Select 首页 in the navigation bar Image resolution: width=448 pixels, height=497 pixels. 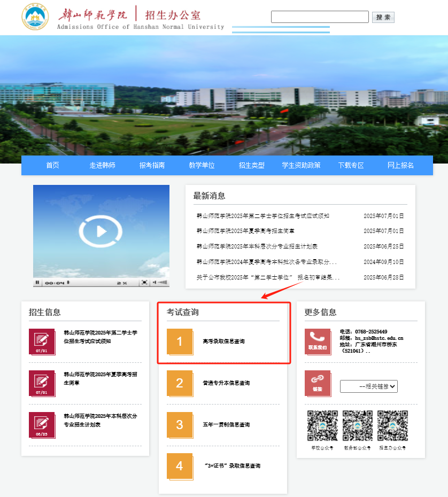(x=52, y=166)
